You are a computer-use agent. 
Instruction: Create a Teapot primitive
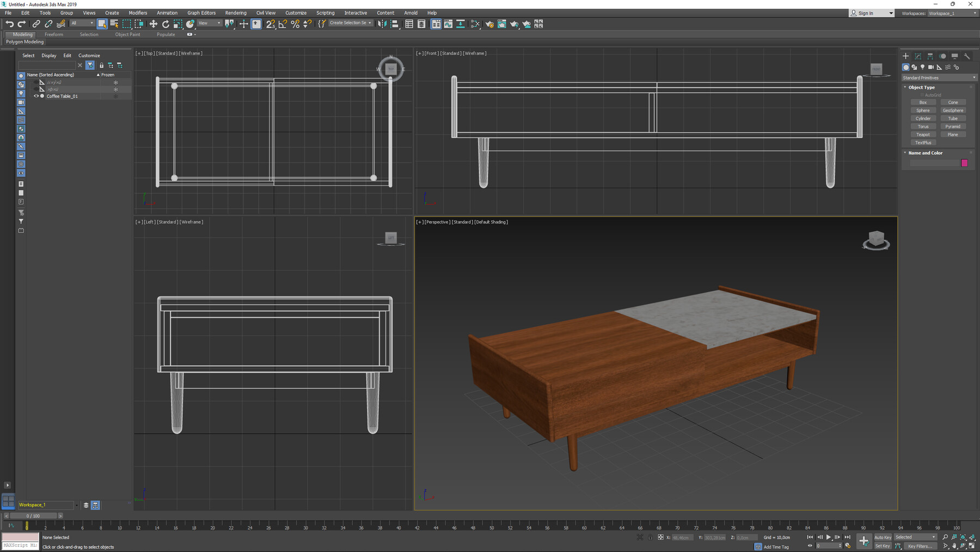point(923,134)
